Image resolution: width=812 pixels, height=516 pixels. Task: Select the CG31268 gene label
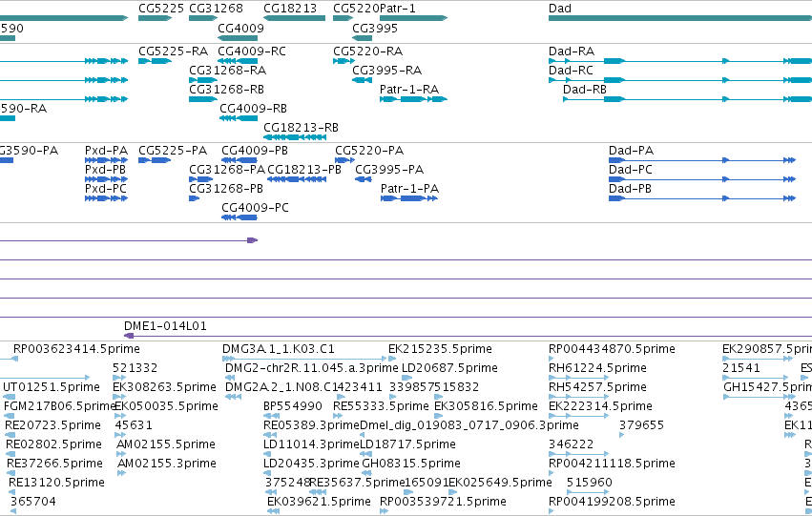216,9
